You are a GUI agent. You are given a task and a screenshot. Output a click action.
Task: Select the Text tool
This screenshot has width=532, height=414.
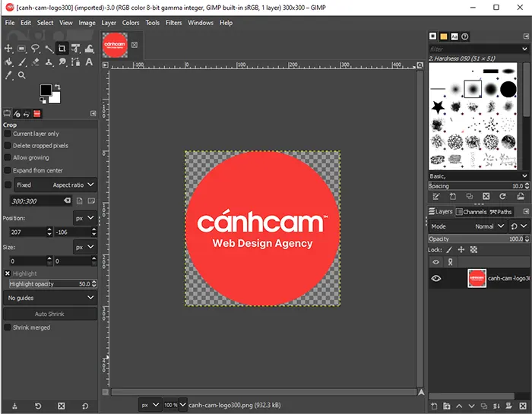tap(89, 62)
